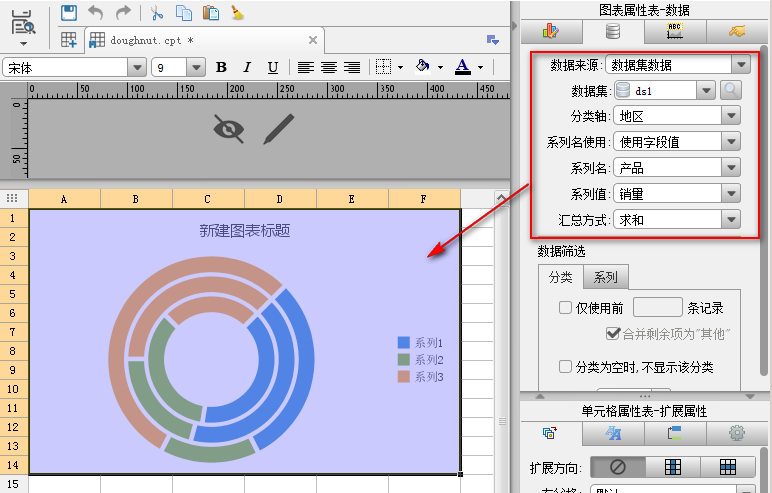Viewport: 772px width, 493px height.
Task: Open the 系列名使用 dropdown
Action: pyautogui.click(x=731, y=142)
